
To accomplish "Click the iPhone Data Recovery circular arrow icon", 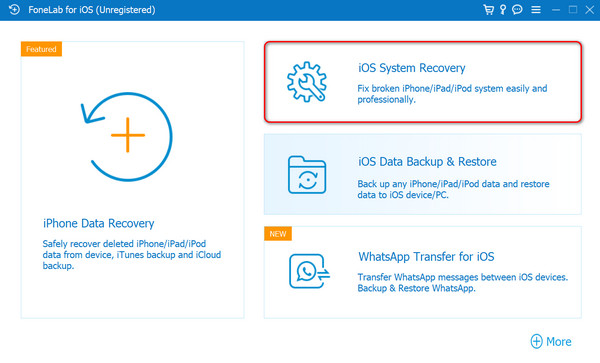I will 127,136.
